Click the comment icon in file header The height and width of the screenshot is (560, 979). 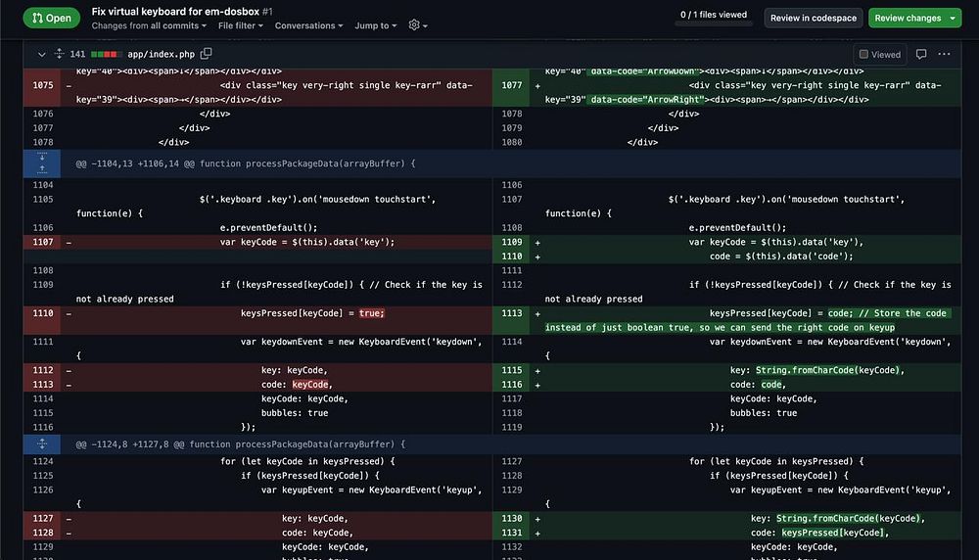click(x=921, y=54)
